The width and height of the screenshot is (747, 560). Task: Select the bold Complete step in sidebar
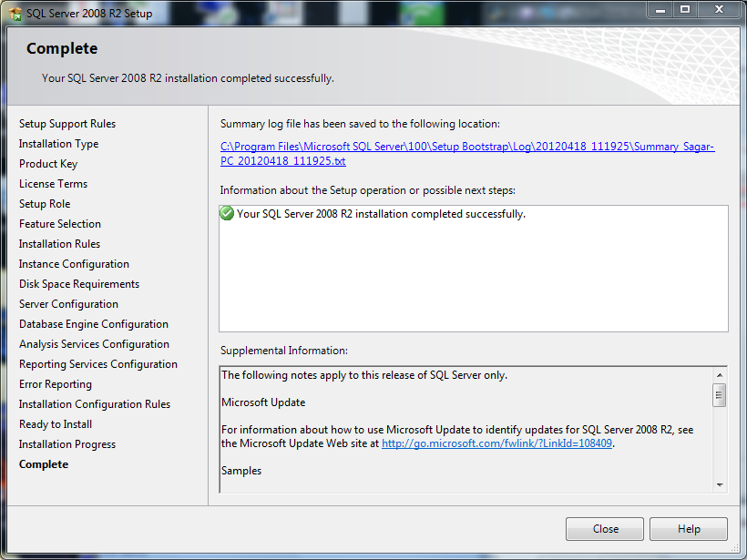click(44, 463)
